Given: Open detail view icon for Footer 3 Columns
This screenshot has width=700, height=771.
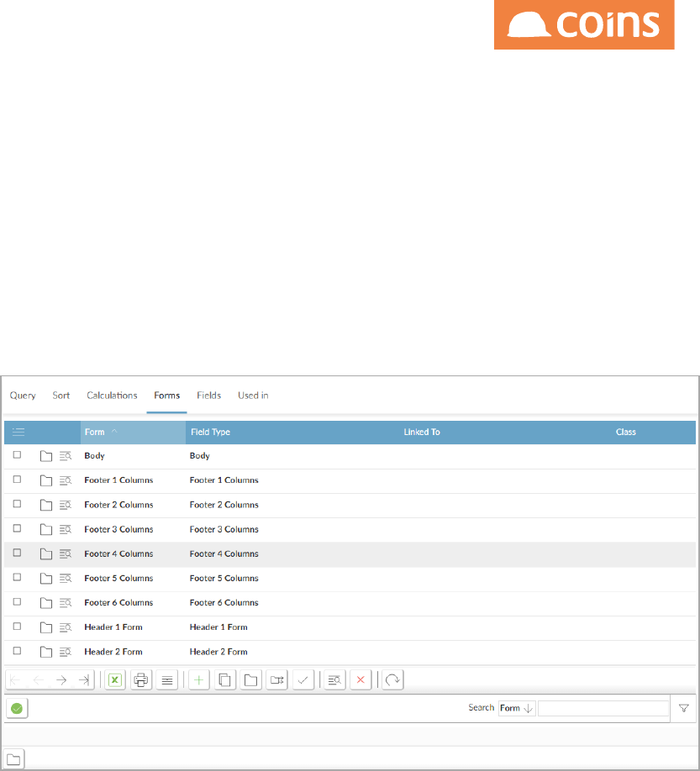Looking at the screenshot, I should [x=66, y=530].
